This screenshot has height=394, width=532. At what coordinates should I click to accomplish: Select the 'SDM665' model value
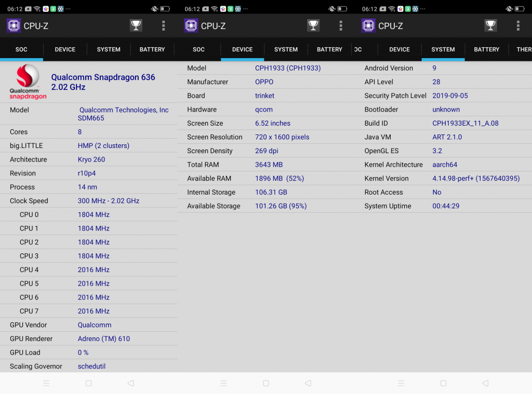pos(91,118)
